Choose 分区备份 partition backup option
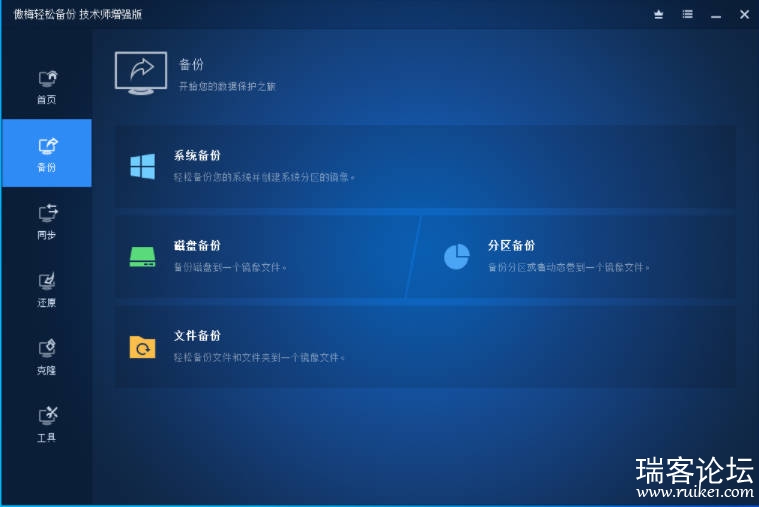 click(x=571, y=257)
